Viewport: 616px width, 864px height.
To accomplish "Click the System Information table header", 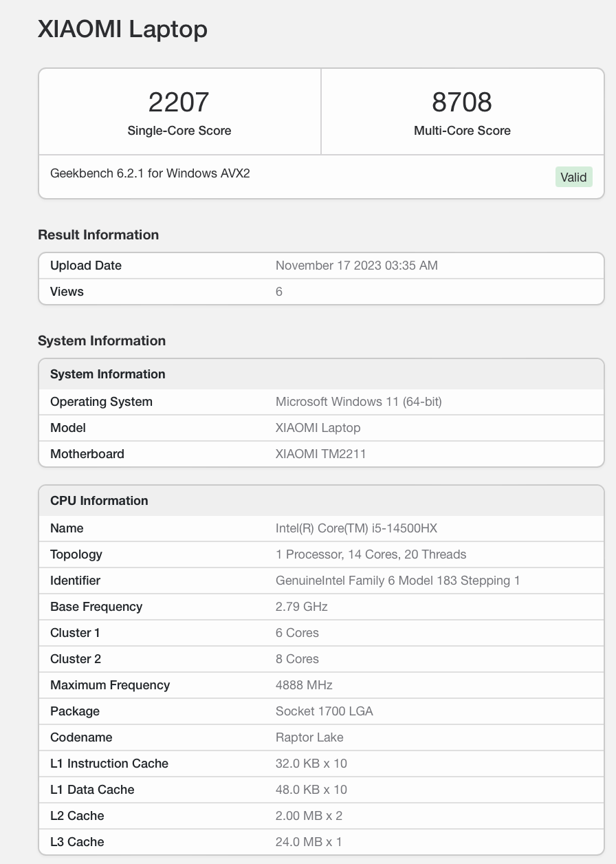I will 108,374.
